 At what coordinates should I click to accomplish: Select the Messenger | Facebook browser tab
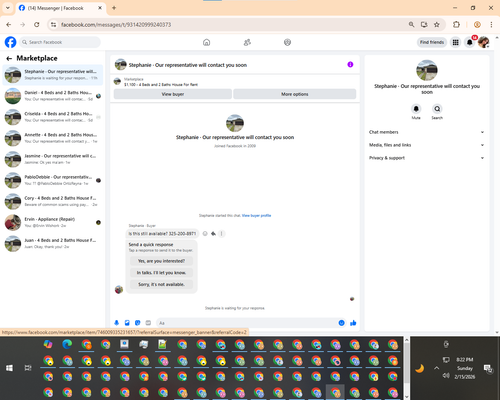tap(60, 8)
